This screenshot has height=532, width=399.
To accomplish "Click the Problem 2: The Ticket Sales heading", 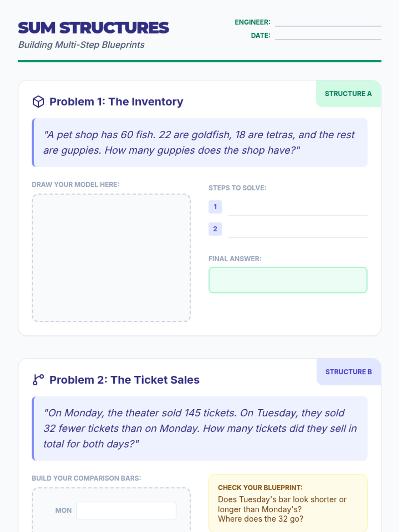I will 124,380.
